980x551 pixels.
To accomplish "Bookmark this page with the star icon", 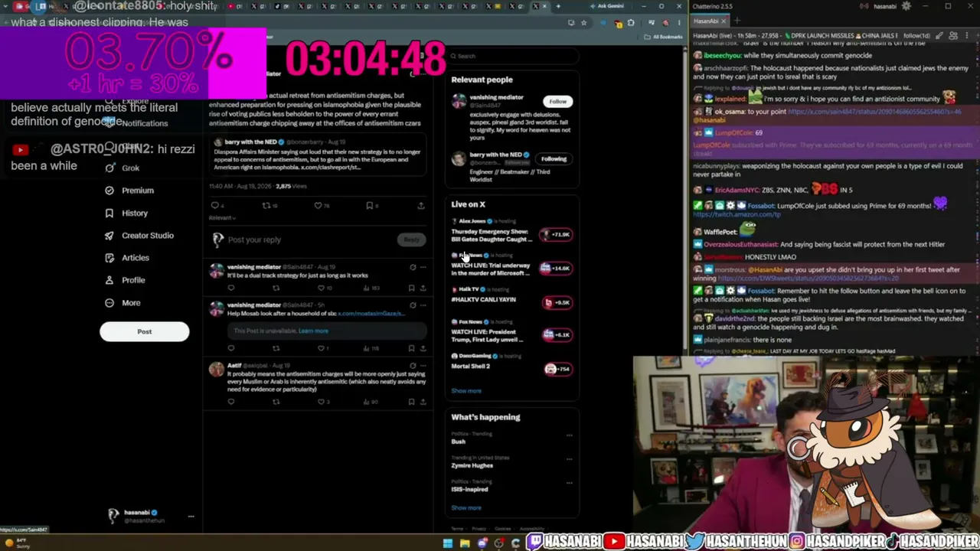I will tap(583, 23).
